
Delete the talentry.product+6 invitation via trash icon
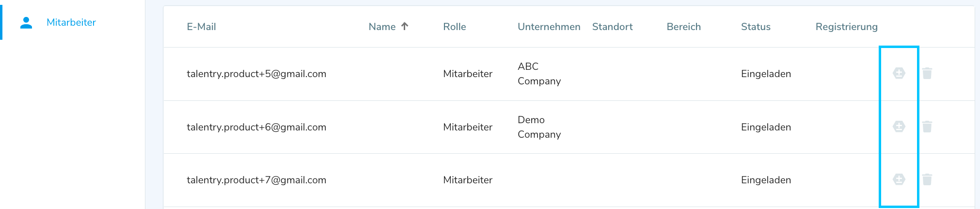tap(927, 127)
